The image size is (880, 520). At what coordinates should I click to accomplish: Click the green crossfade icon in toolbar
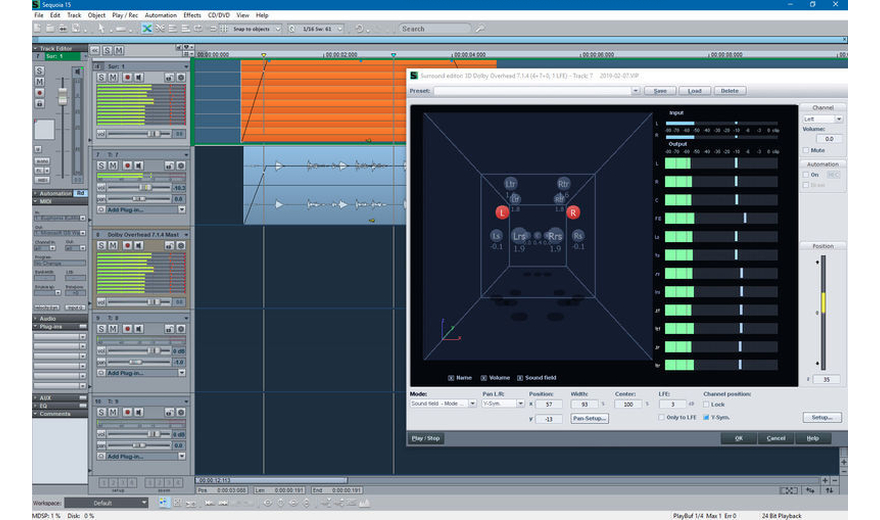(x=147, y=29)
